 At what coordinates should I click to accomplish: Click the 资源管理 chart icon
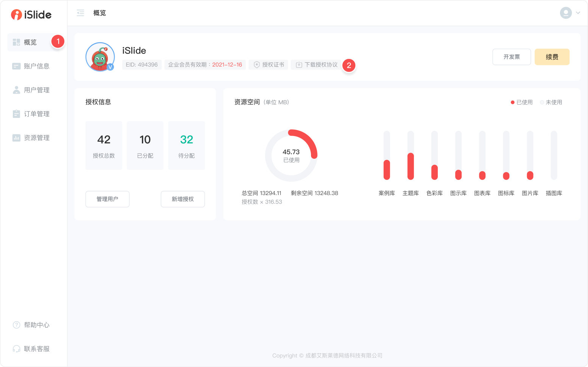16,138
